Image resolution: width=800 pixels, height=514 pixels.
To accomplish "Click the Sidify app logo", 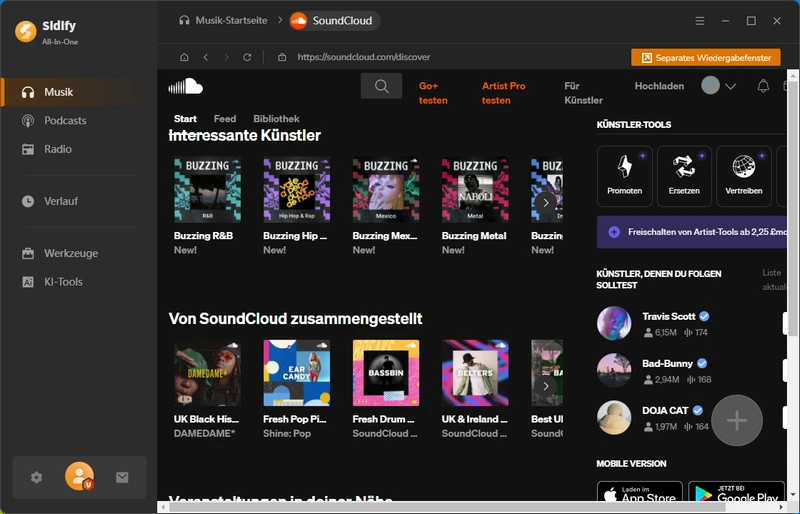I will coord(26,32).
